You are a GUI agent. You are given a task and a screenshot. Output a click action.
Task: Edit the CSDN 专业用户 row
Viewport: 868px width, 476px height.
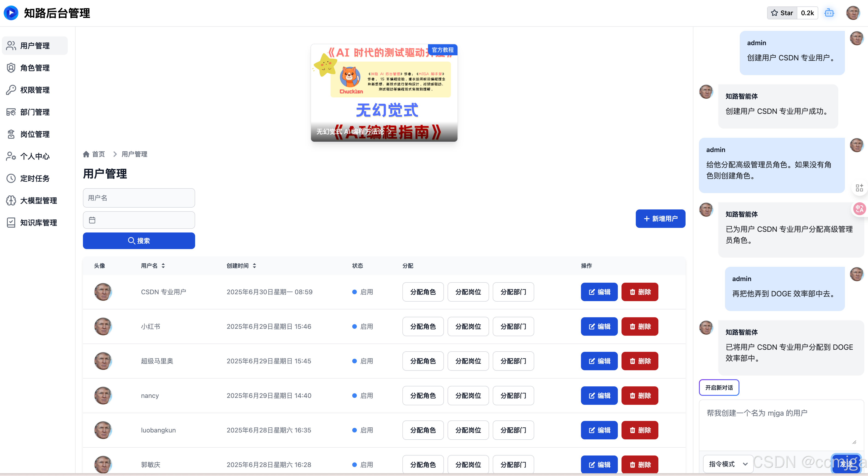[x=599, y=292]
